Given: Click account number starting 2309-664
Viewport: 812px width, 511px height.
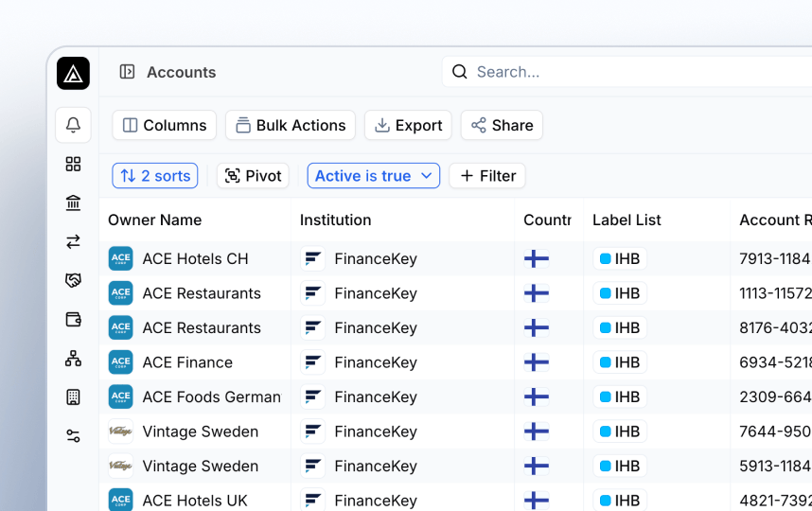Looking at the screenshot, I should coord(775,396).
